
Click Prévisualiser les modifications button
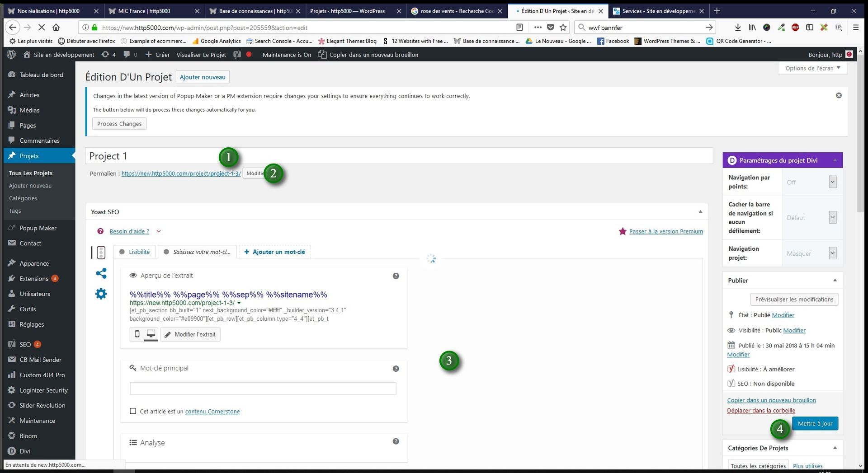pyautogui.click(x=794, y=300)
